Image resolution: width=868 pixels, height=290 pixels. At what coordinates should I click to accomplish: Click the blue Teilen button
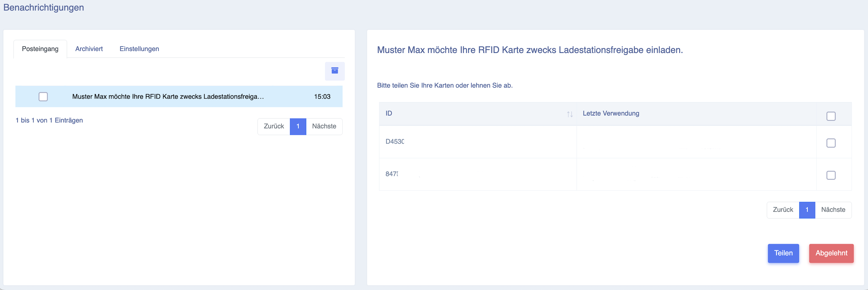coord(783,253)
